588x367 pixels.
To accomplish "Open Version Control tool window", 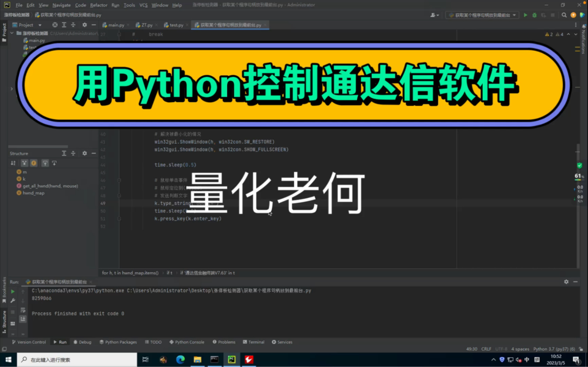I will 29,342.
